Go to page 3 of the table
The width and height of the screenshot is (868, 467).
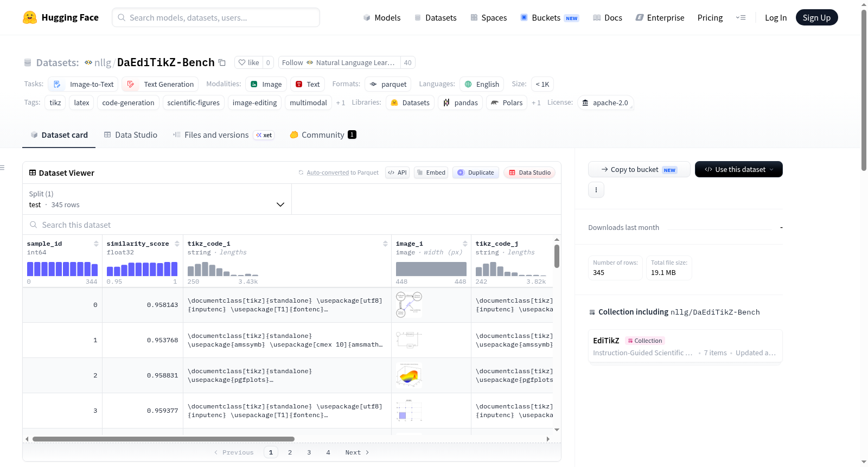coord(309,452)
